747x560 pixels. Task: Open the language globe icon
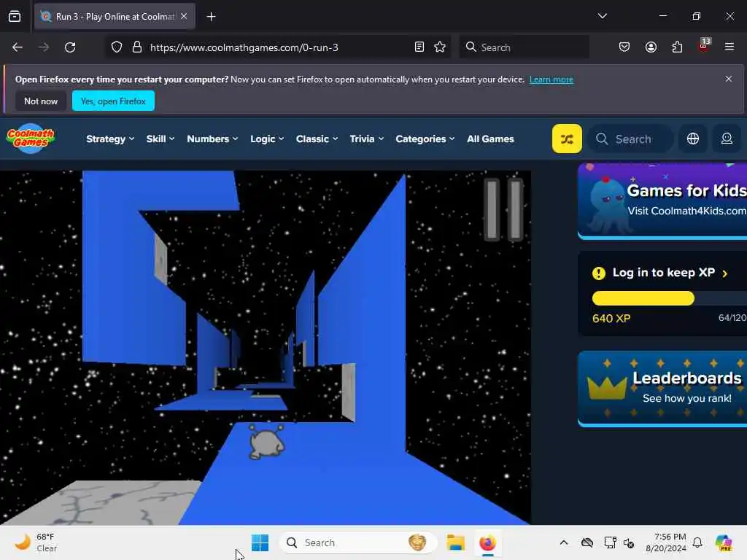pyautogui.click(x=693, y=139)
